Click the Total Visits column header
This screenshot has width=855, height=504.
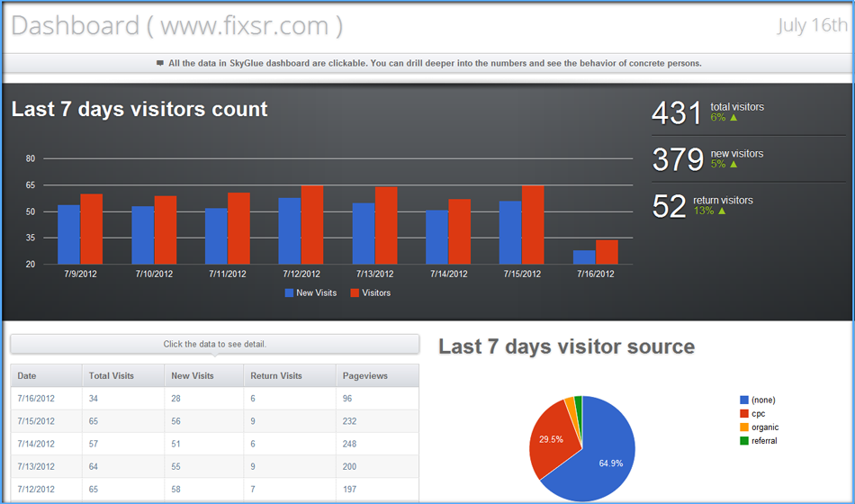point(123,376)
